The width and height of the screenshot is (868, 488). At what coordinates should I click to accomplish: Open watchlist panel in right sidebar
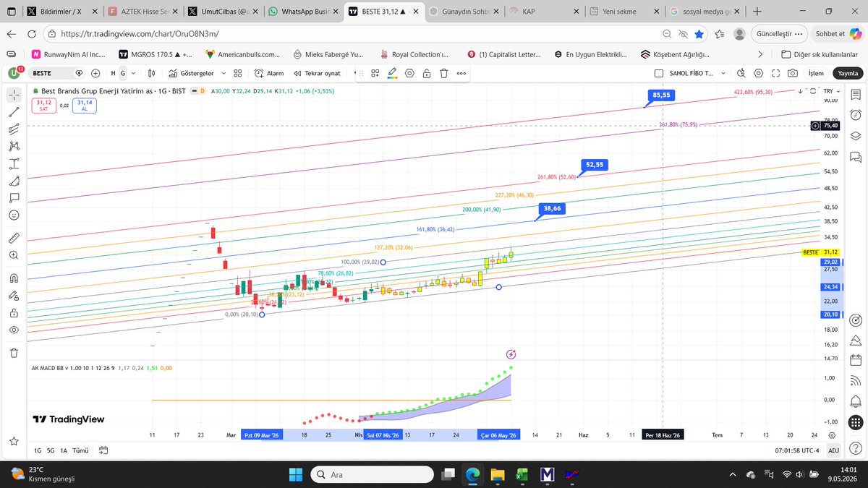(855, 95)
